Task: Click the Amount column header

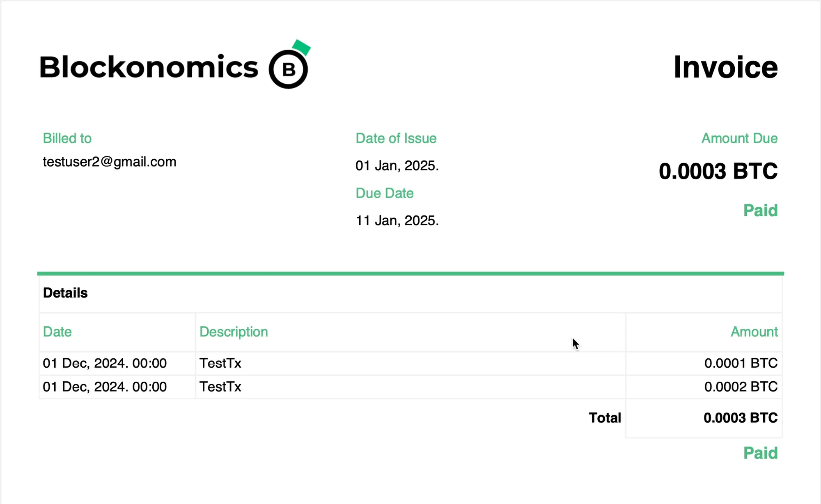Action: [x=754, y=332]
